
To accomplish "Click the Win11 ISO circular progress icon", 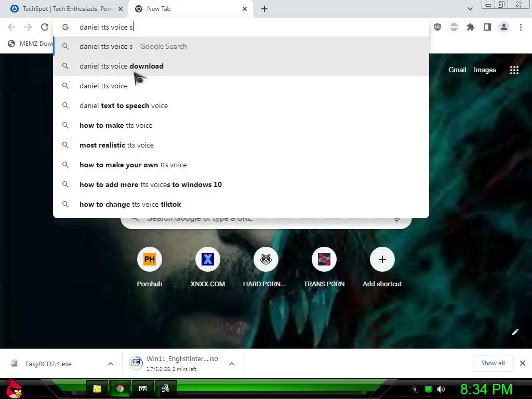I will 136,363.
